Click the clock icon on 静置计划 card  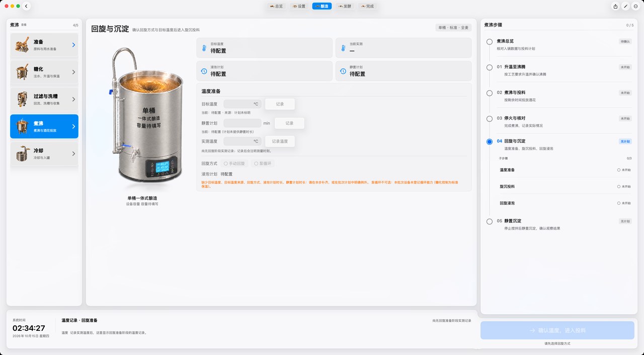pos(343,71)
